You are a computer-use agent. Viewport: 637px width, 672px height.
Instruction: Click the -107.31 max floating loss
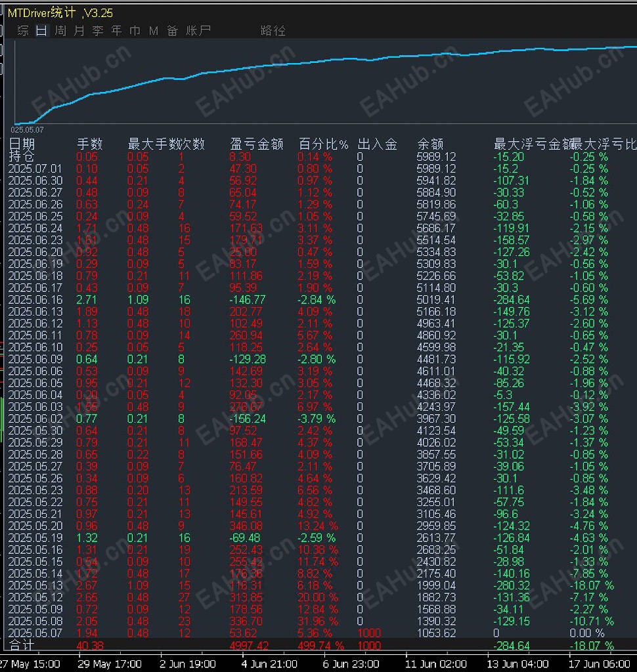512,180
